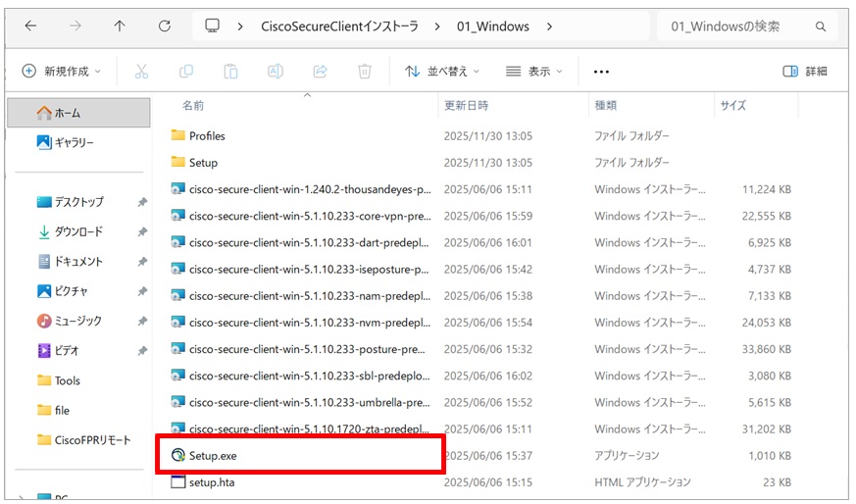Select the Setup.exe application file
Image resolution: width=856 pixels, height=504 pixels.
pos(212,455)
